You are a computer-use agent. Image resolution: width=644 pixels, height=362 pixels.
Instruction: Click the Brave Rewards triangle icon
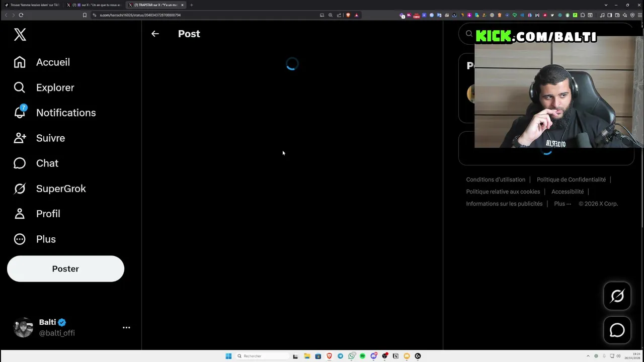pyautogui.click(x=356, y=15)
